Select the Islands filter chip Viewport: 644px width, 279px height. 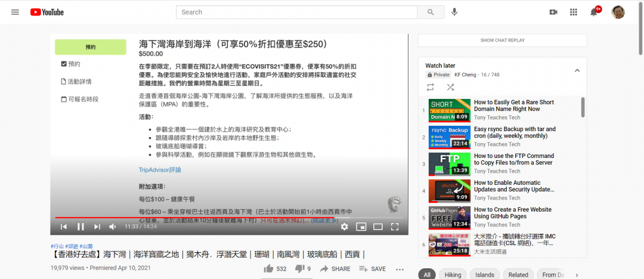click(x=485, y=275)
